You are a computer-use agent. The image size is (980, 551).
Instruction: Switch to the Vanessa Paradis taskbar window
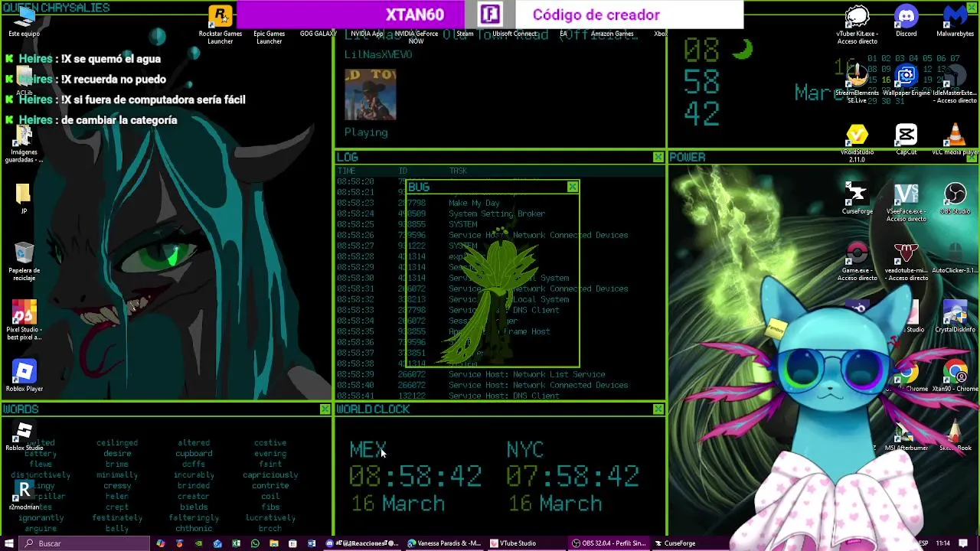[x=445, y=543]
